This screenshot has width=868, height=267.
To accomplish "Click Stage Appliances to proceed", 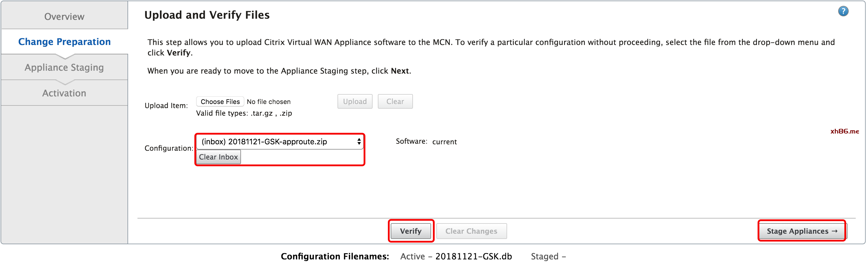I will [802, 231].
